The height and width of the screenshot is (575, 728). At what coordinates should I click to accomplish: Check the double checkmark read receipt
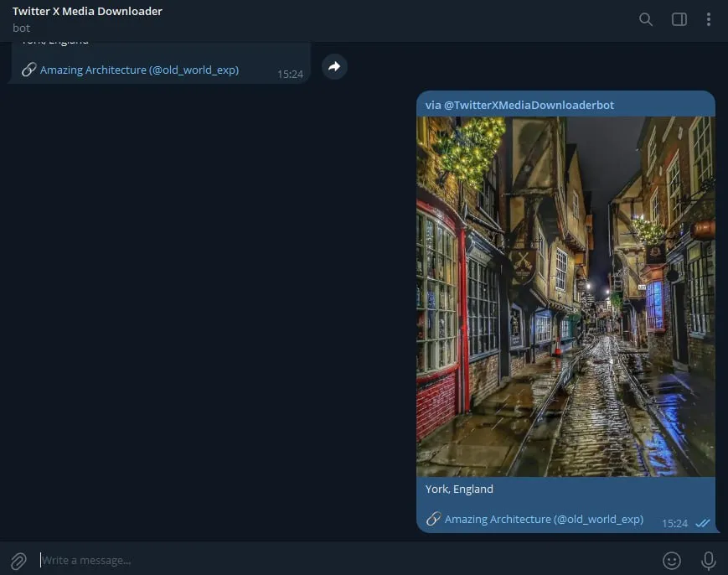tap(703, 523)
